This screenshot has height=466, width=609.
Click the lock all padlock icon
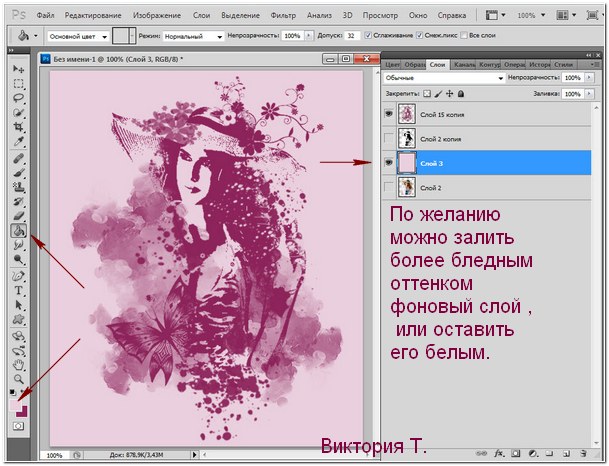(461, 94)
